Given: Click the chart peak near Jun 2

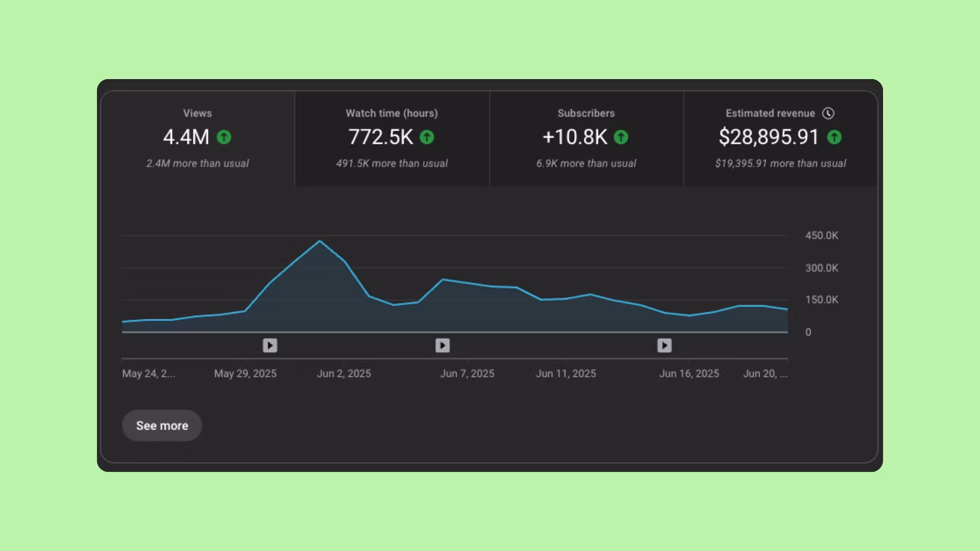Looking at the screenshot, I should 320,241.
